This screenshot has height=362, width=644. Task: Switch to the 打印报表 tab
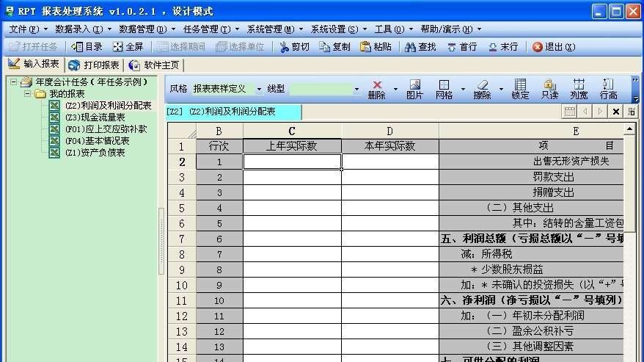pos(94,65)
